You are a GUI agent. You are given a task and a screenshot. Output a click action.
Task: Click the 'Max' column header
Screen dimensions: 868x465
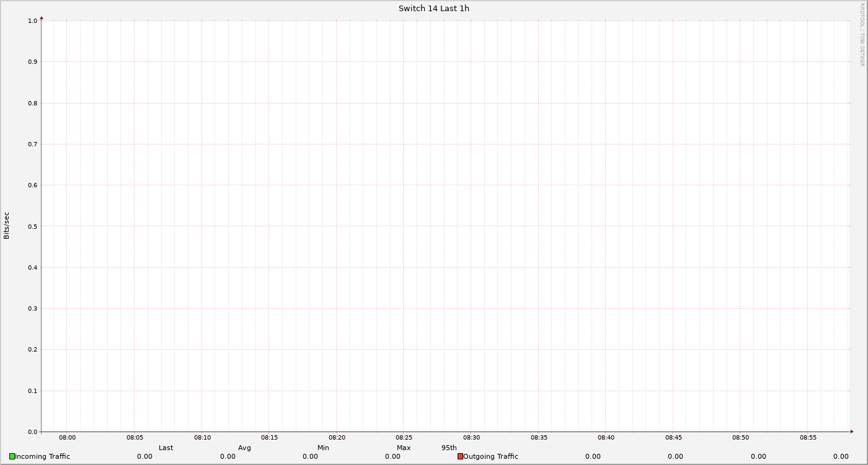tap(404, 448)
